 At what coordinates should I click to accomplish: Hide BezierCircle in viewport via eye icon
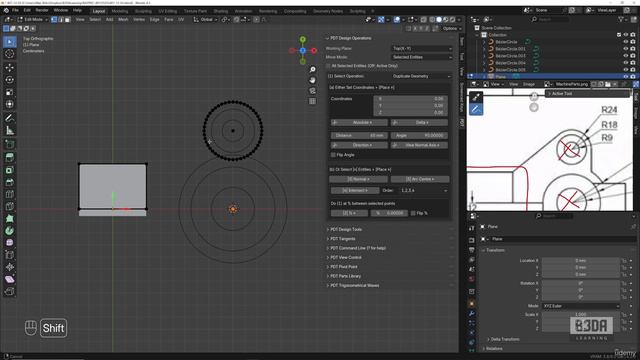click(x=625, y=42)
